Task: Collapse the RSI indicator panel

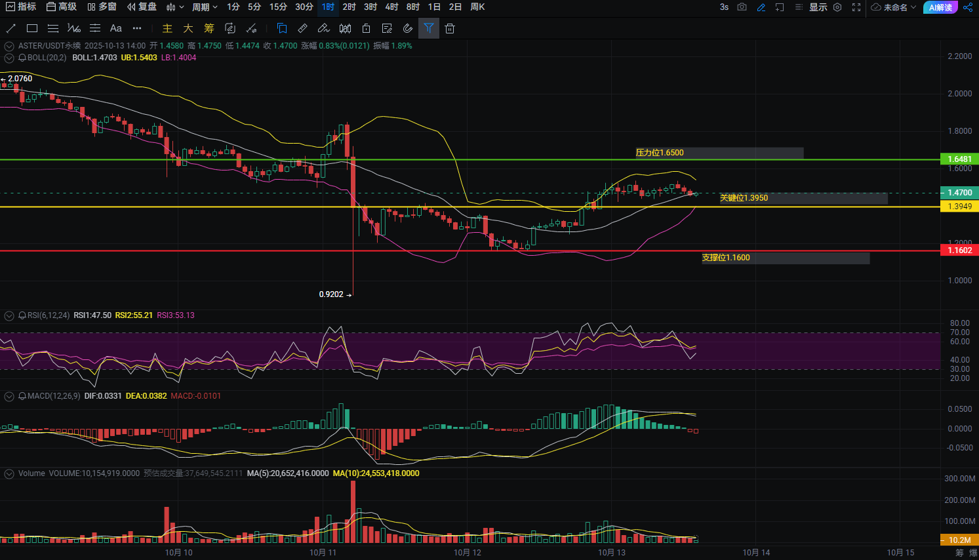Action: coord(9,315)
